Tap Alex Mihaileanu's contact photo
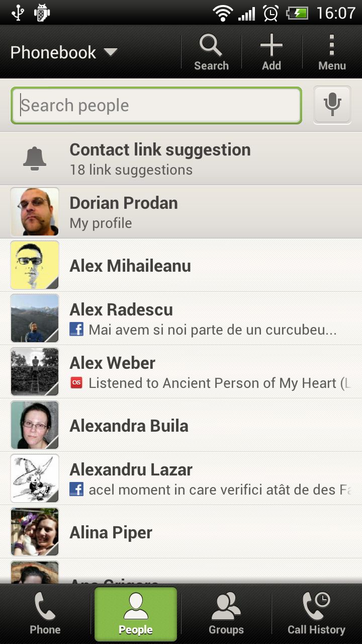 click(35, 265)
